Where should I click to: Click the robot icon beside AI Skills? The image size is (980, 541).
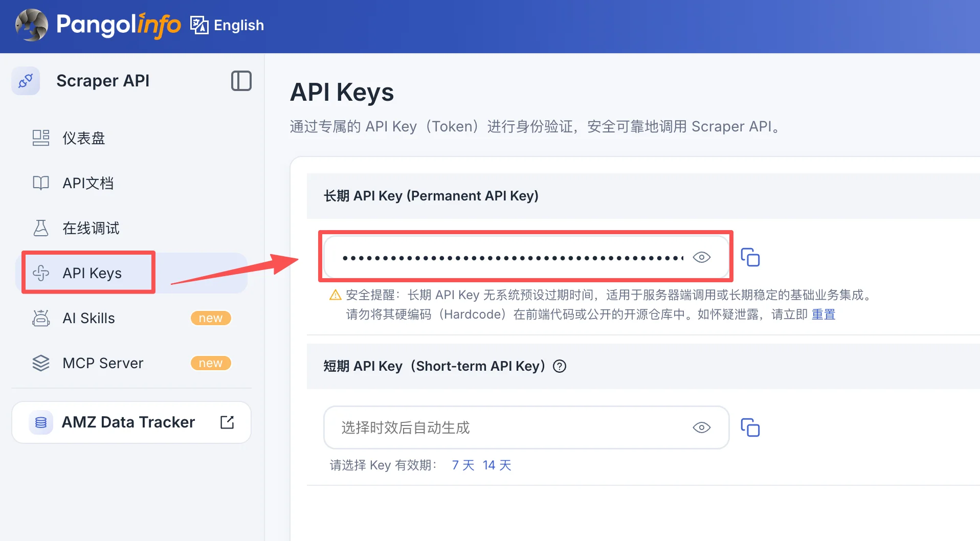41,318
